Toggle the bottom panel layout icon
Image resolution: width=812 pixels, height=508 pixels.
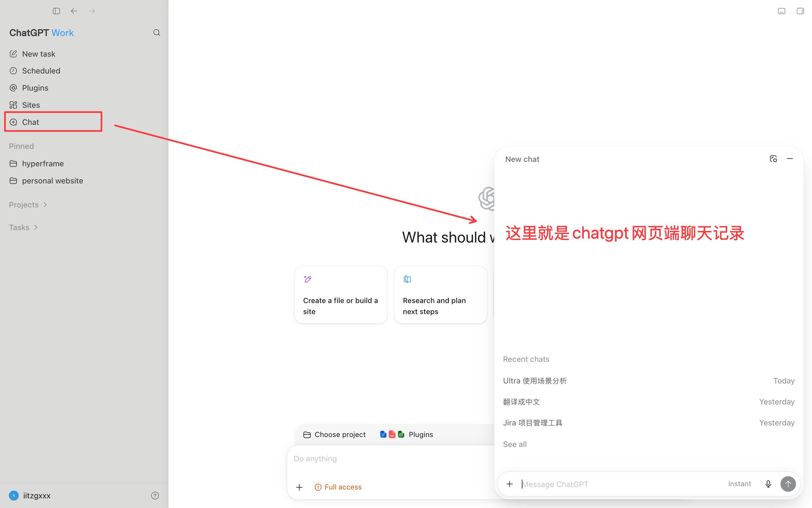point(781,11)
